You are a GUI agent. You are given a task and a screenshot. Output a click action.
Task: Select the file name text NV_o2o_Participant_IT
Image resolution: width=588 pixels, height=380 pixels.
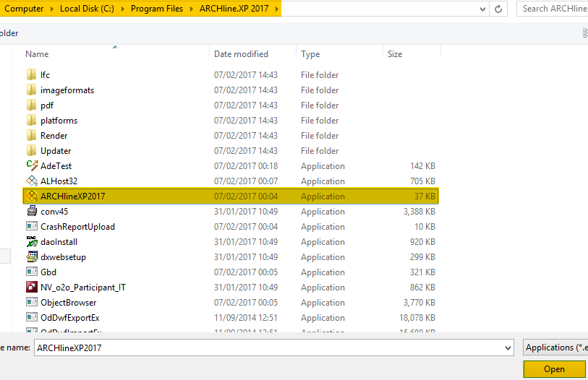[83, 288]
